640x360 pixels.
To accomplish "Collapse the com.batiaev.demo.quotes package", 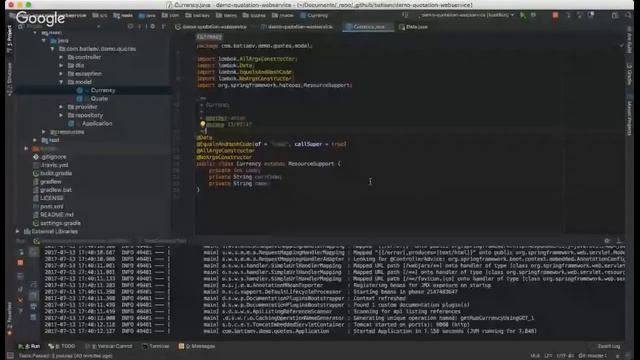I will click(x=53, y=49).
